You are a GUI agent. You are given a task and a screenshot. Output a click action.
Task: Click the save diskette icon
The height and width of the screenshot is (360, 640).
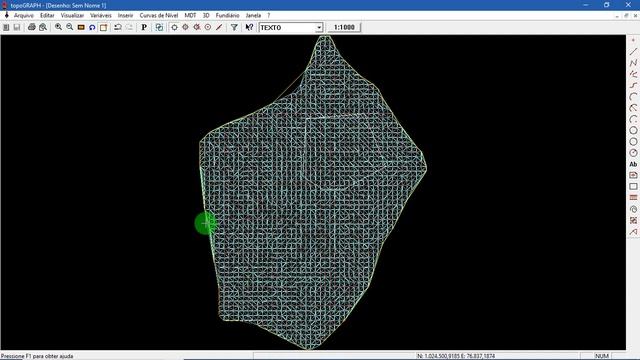(17, 27)
